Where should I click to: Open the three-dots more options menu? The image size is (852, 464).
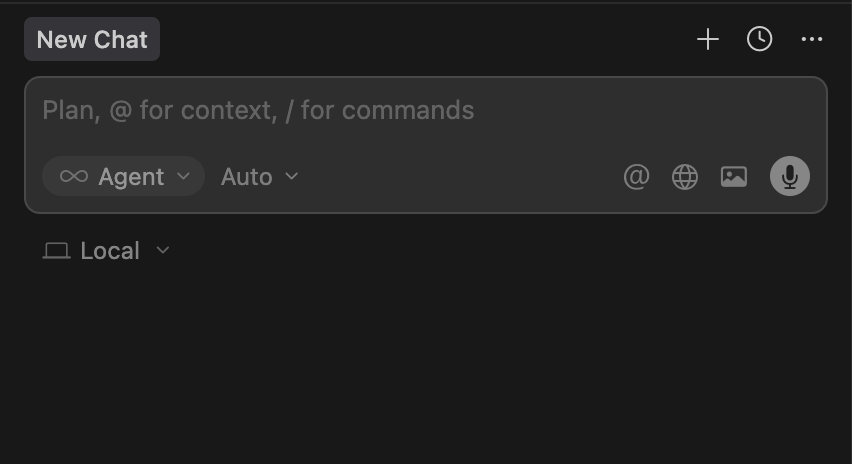click(x=812, y=39)
